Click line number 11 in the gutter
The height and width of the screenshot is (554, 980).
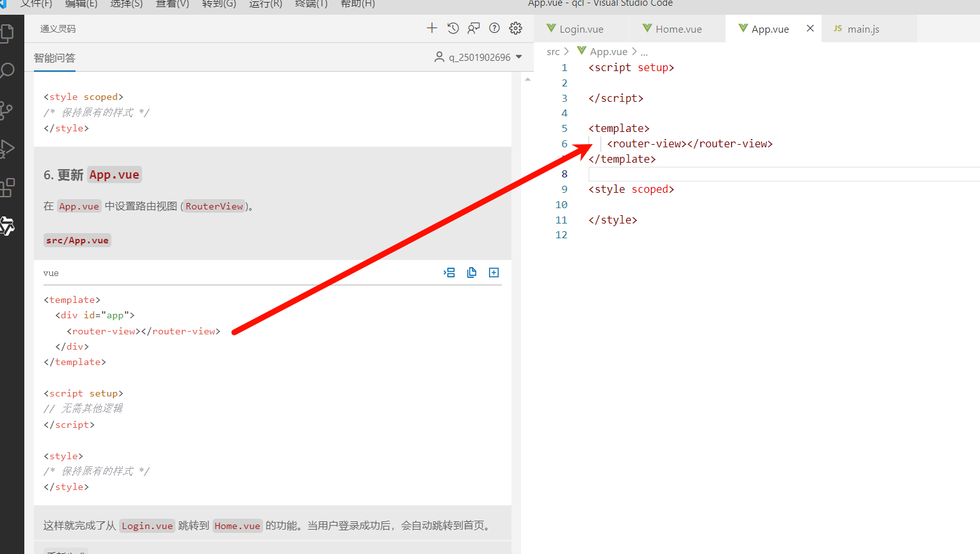pos(561,220)
